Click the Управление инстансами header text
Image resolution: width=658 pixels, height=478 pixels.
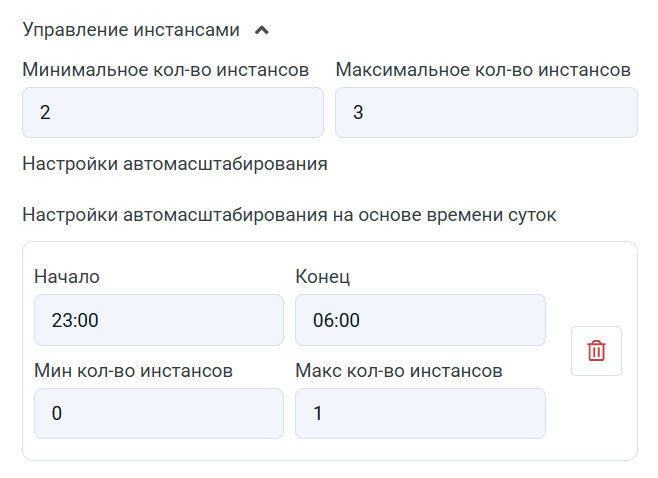coord(131,30)
